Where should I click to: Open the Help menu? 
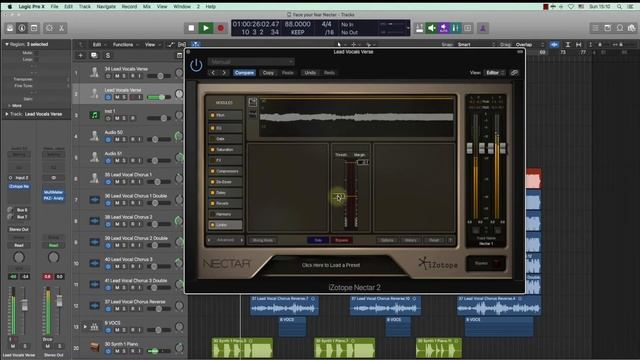tap(211, 7)
